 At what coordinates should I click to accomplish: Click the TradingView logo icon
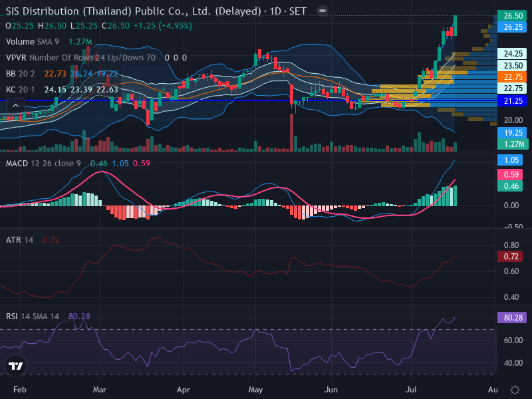coord(15,366)
